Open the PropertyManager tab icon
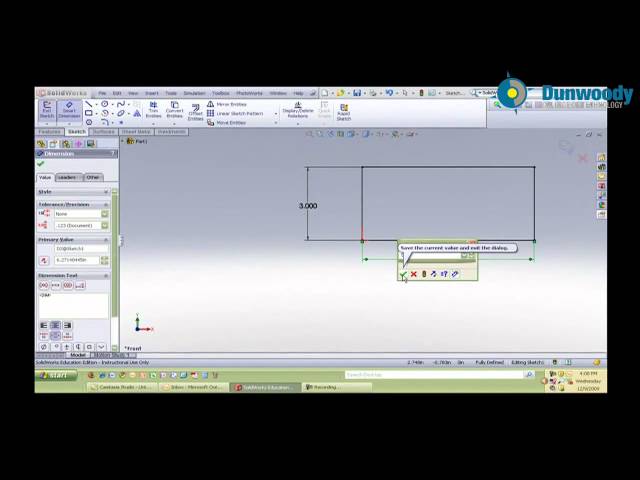Viewport: 640px width, 480px height. (x=53, y=144)
